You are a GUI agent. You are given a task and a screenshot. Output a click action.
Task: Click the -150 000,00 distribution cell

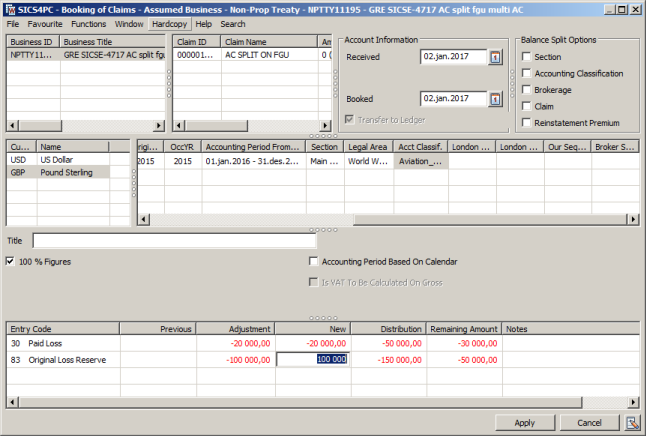click(x=389, y=360)
